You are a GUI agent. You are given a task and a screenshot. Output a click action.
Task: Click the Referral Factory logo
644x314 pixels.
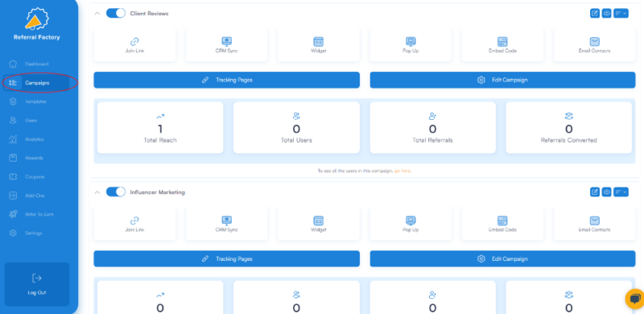click(x=36, y=24)
